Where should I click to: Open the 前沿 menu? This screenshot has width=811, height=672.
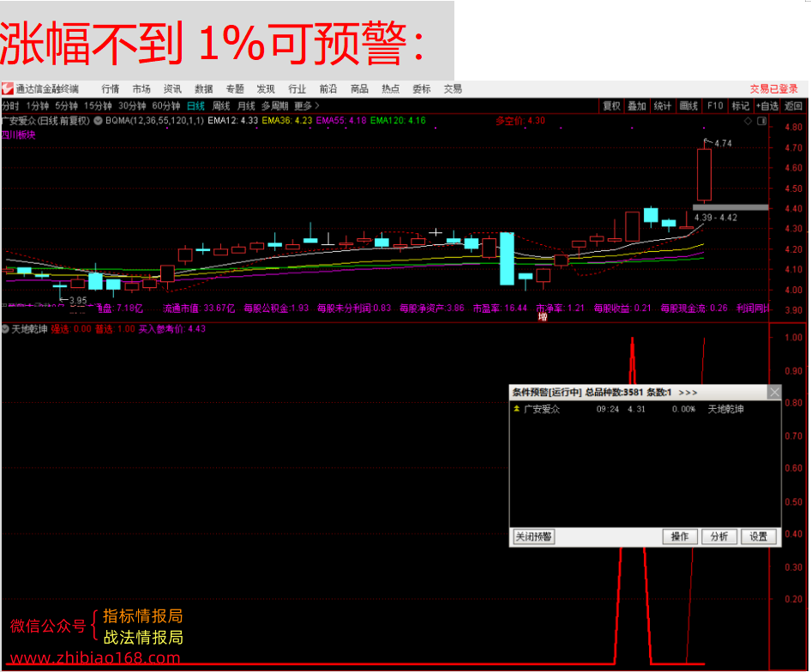(x=328, y=89)
